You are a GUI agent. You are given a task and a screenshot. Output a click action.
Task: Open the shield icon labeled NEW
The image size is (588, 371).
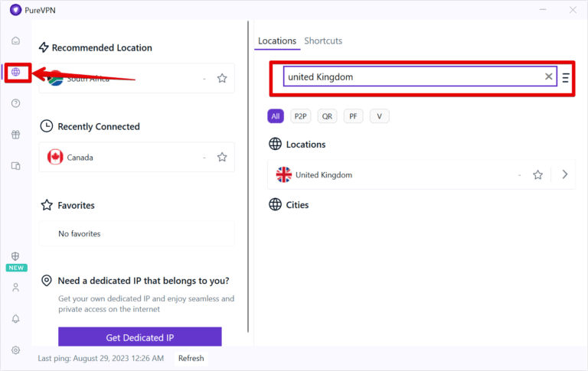click(x=15, y=257)
